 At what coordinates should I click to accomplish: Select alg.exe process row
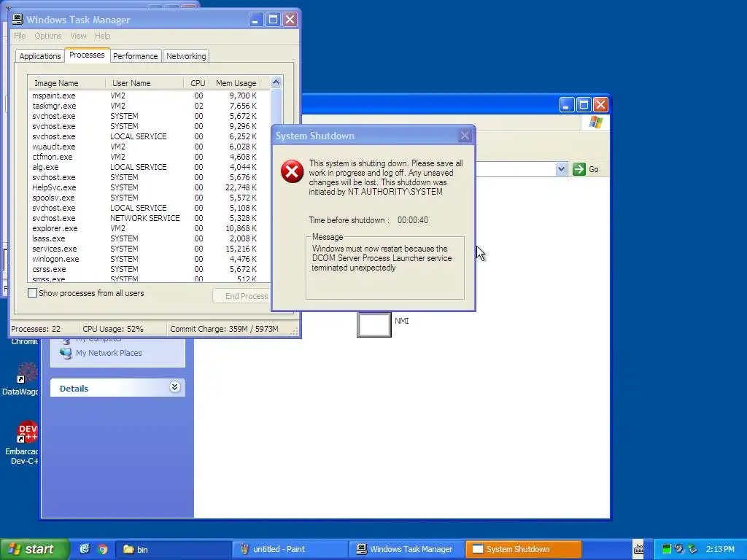coord(150,167)
